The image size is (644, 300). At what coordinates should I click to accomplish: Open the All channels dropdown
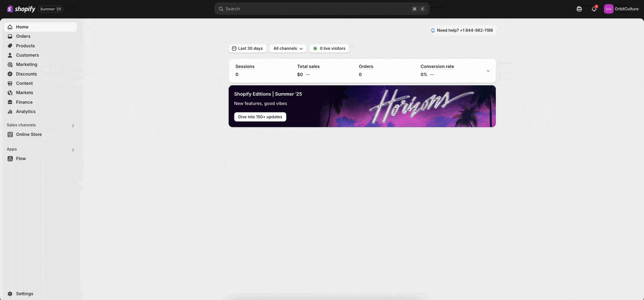pos(288,48)
